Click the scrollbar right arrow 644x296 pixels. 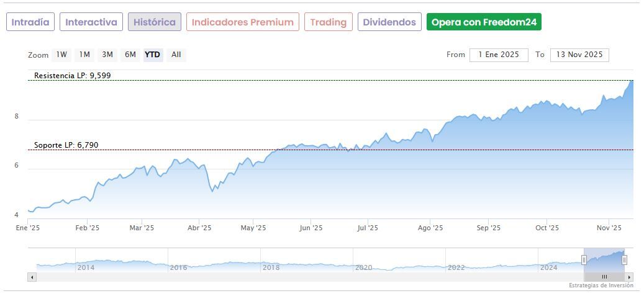pyautogui.click(x=629, y=277)
